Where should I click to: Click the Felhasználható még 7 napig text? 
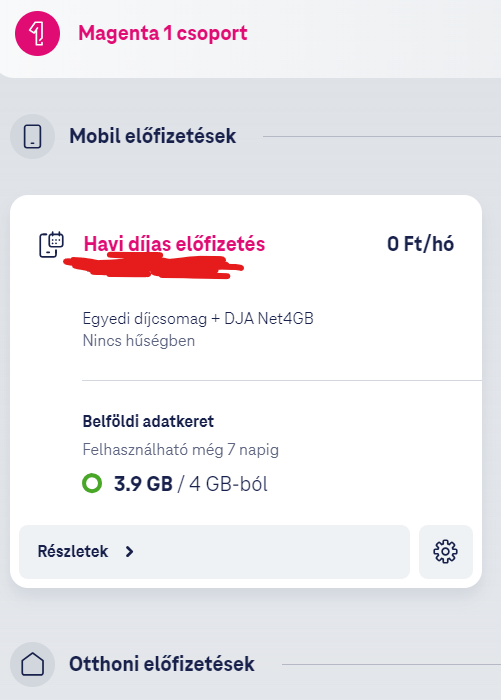180,449
